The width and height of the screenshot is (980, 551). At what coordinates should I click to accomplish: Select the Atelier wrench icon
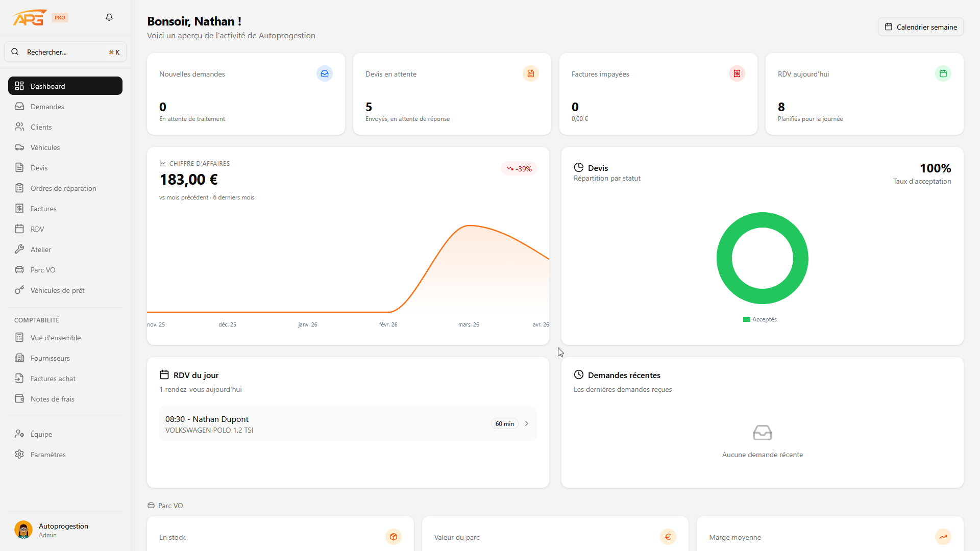point(19,249)
